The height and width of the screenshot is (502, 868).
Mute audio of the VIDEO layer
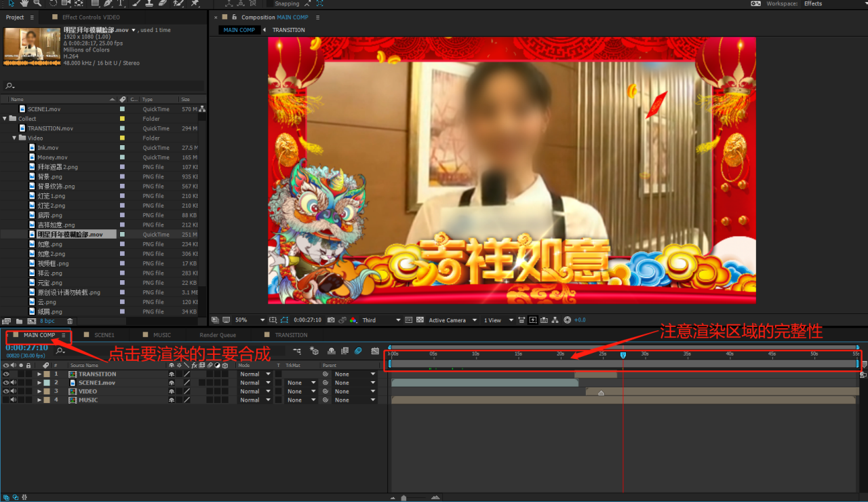pyautogui.click(x=14, y=391)
